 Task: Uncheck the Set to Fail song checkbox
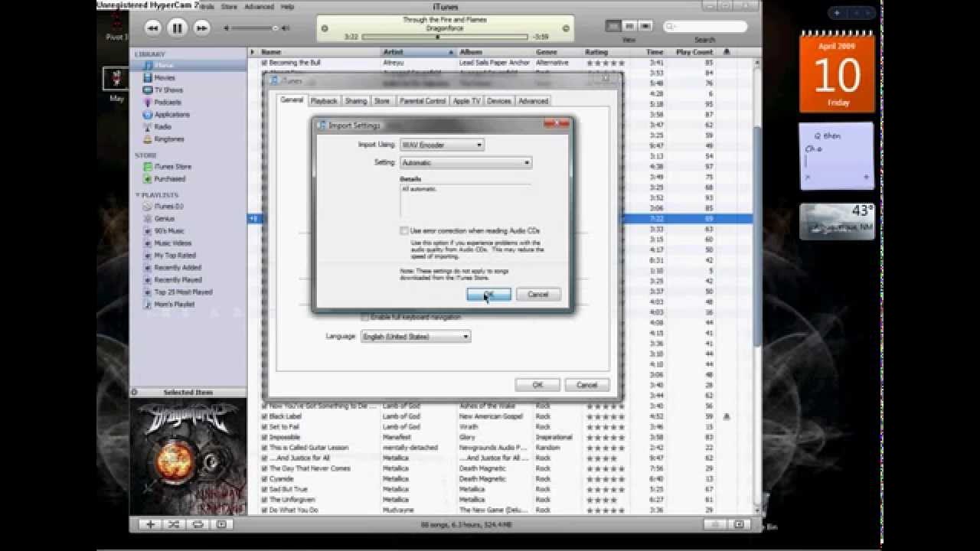tap(264, 427)
